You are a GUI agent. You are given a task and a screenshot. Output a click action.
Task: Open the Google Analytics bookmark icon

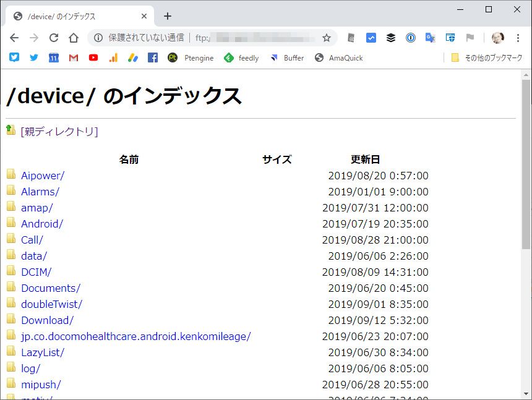(113, 57)
